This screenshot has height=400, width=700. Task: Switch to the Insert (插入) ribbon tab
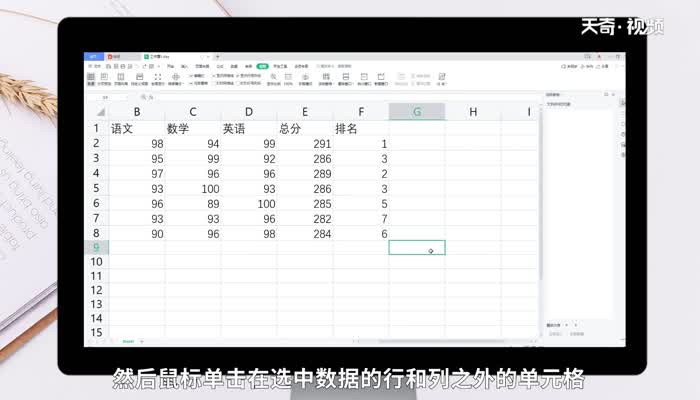184,67
